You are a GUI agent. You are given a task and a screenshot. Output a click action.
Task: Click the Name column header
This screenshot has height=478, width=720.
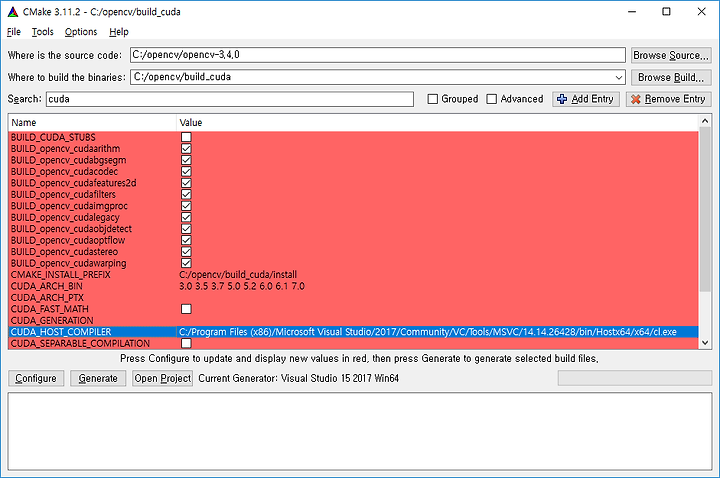(92, 123)
